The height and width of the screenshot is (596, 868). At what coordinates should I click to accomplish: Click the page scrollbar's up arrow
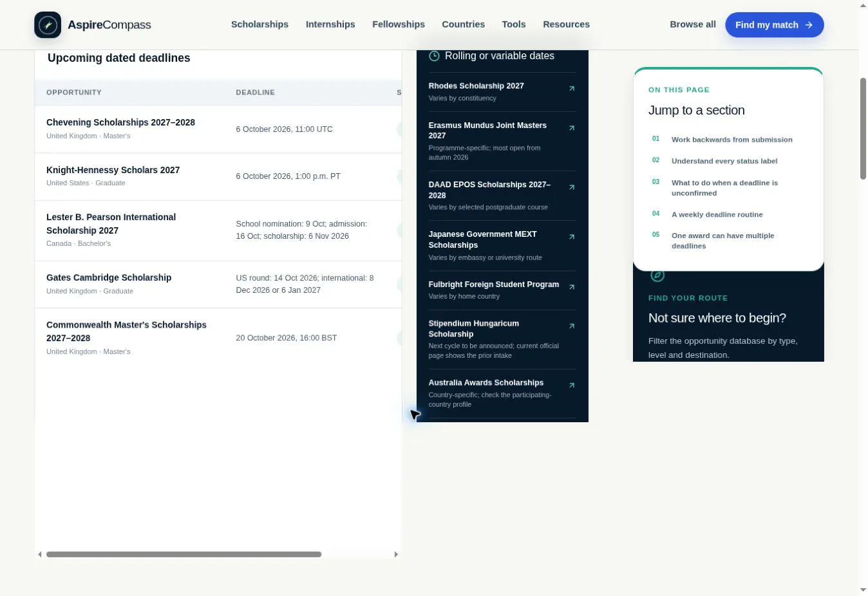pyautogui.click(x=863, y=6)
